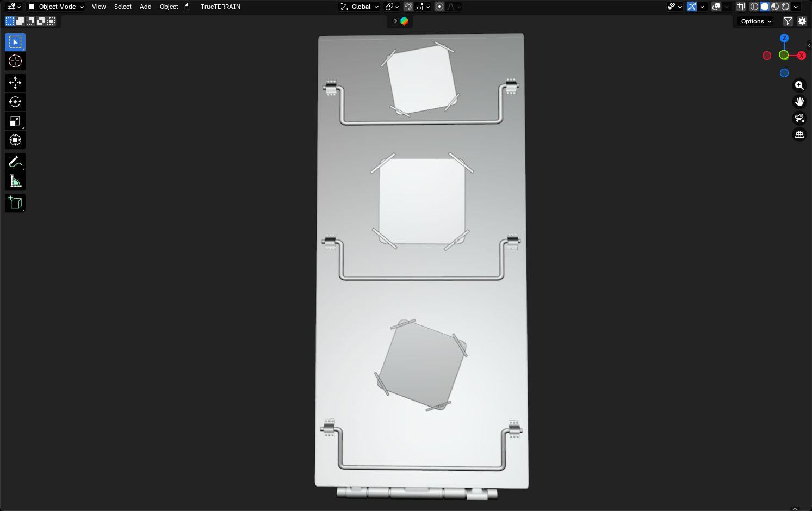Click the gizmo green Y axis circle

point(784,55)
